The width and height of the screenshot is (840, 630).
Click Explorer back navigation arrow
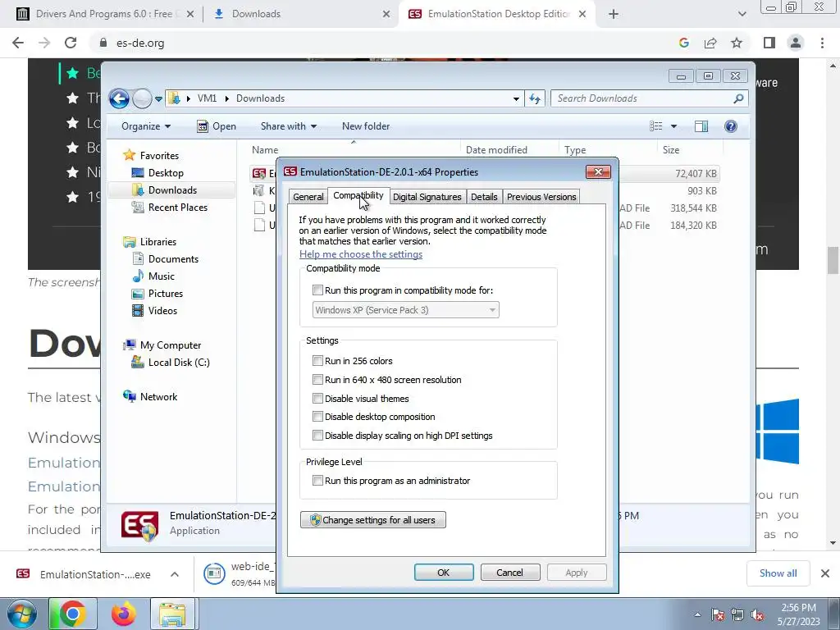tap(119, 98)
